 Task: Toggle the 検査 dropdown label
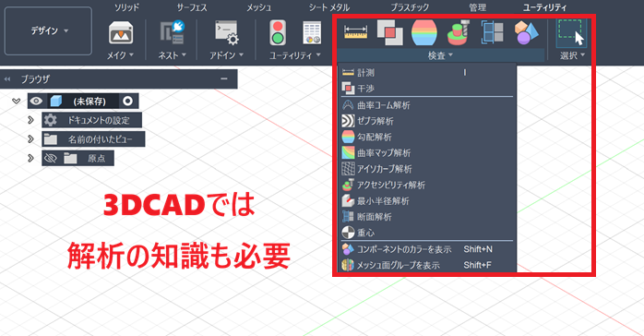(441, 55)
